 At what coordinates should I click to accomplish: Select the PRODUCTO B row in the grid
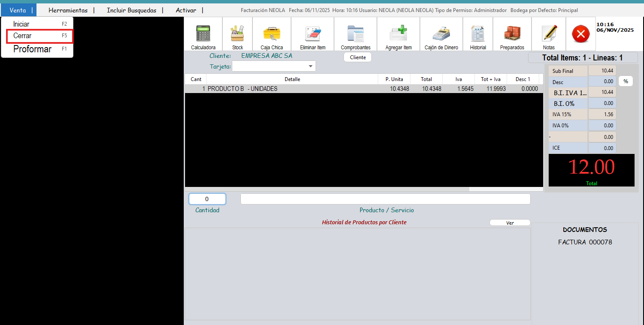[x=292, y=89]
